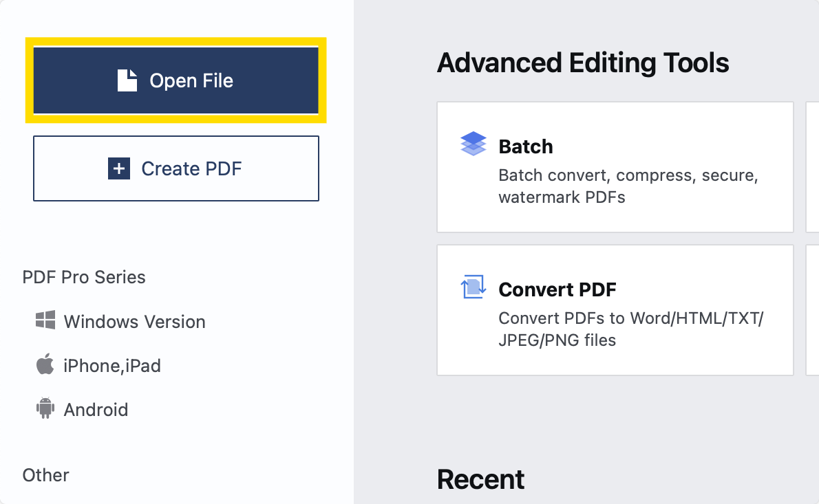Click the Convert PDF description text
The width and height of the screenshot is (819, 504).
tap(631, 329)
